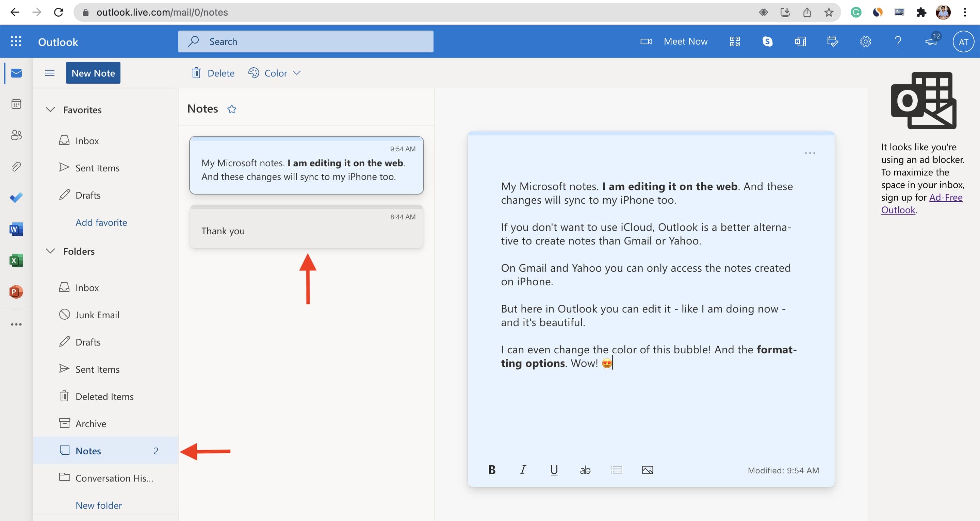The image size is (980, 521).
Task: Open the Conversation History folder
Action: (x=105, y=478)
